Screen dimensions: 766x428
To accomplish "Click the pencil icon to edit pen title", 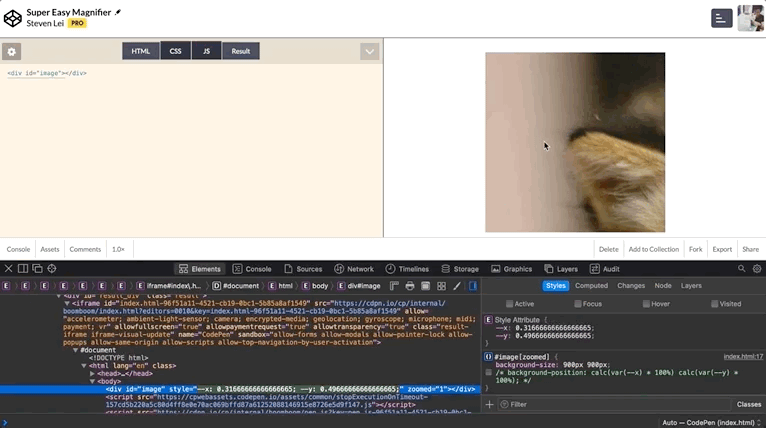I will coord(118,12).
